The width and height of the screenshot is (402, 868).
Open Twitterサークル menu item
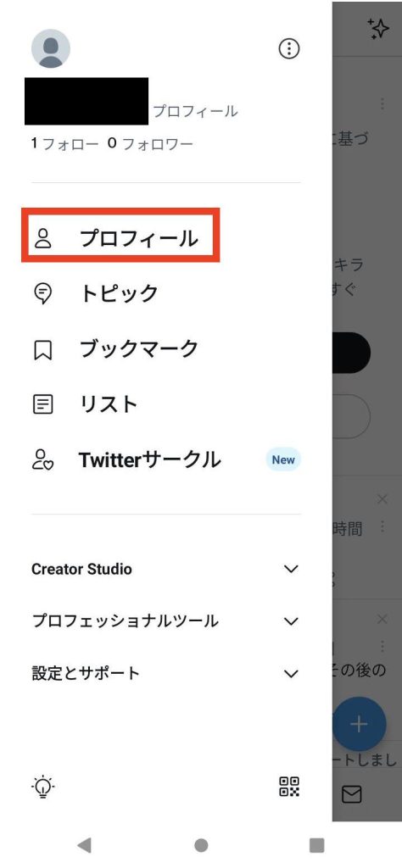pos(166,460)
